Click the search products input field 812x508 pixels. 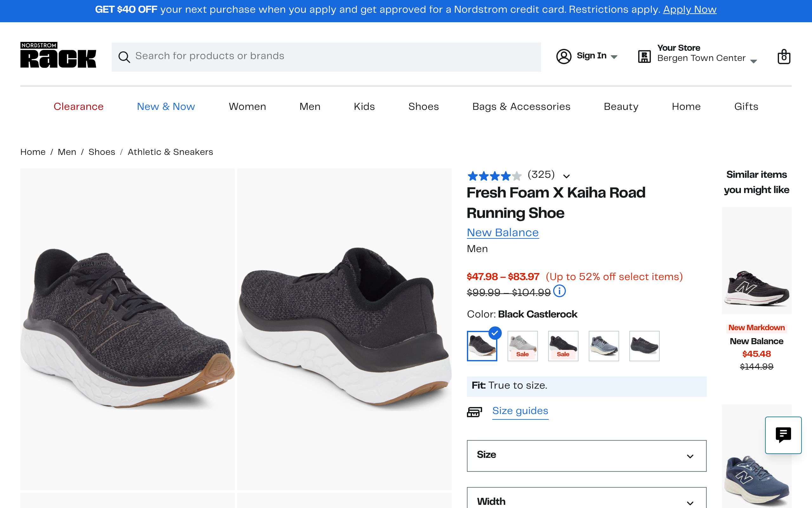326,57
